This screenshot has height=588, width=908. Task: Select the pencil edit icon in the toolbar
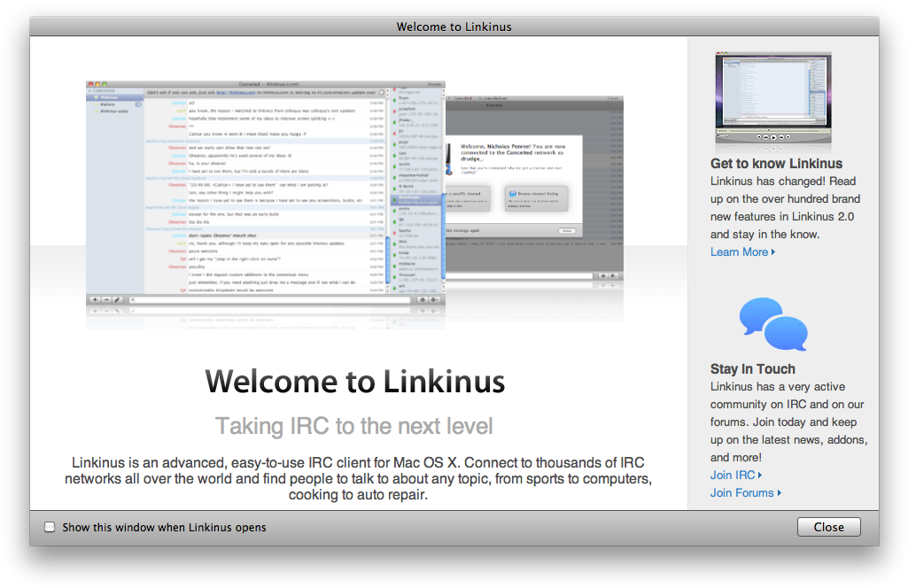point(117,298)
